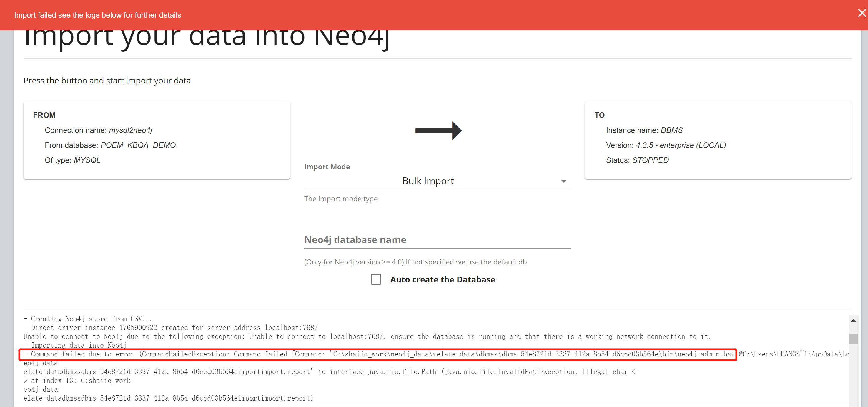Click the log scrollbar up arrow

853,321
